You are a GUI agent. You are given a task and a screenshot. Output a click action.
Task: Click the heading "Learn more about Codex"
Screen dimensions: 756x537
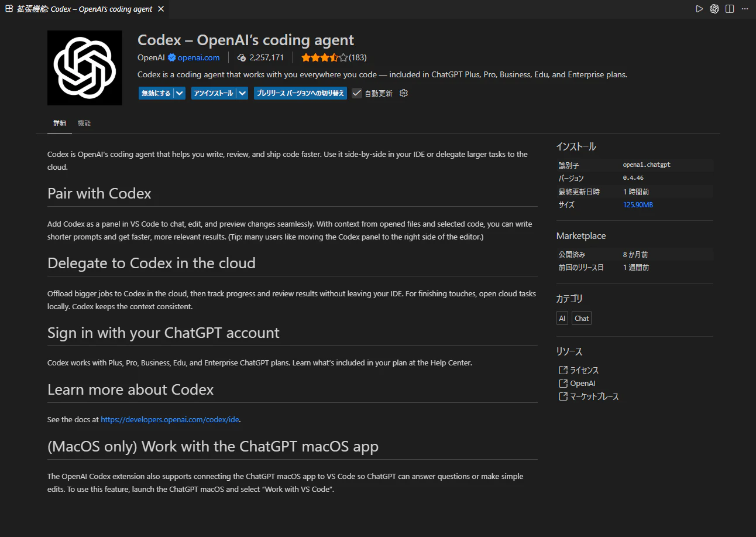(130, 389)
